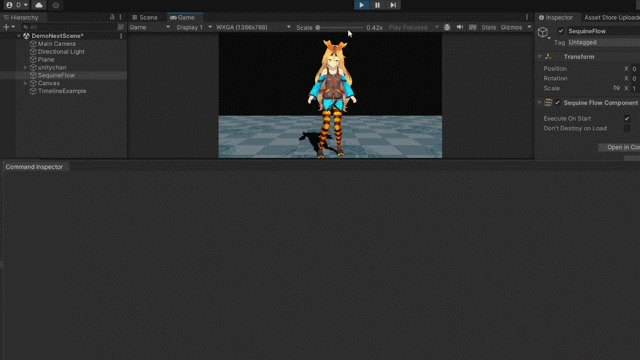The image size is (640, 360).
Task: Click the Main Camera cube icon
Action: pyautogui.click(x=33, y=44)
